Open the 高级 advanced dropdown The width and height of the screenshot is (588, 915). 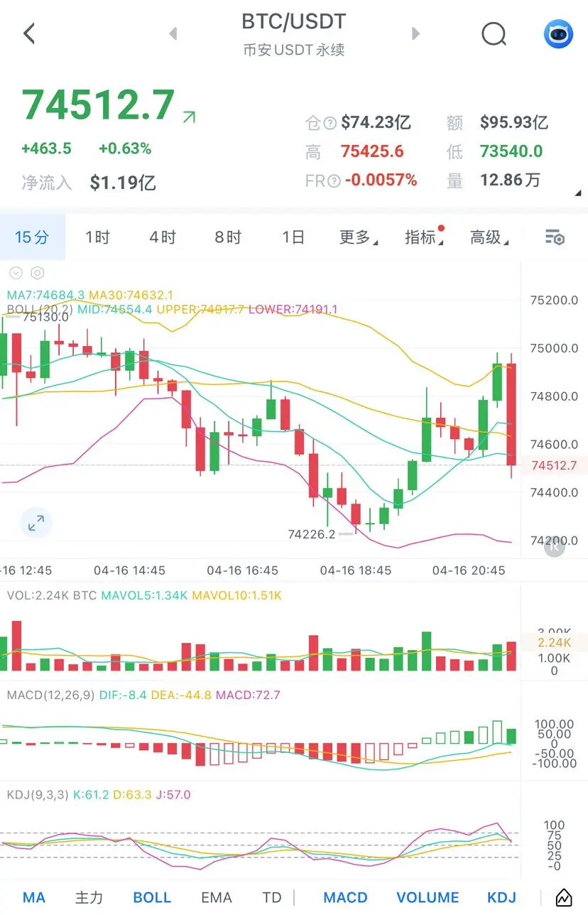489,237
